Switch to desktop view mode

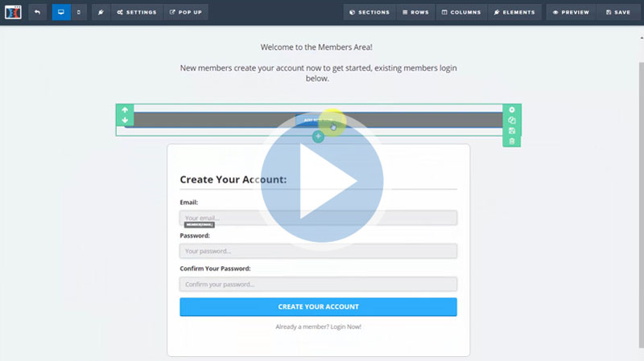(x=61, y=12)
